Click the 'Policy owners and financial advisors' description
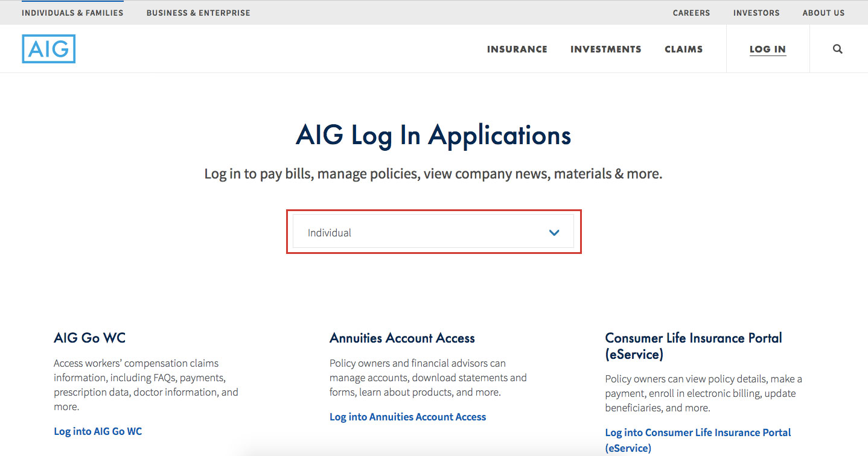 (428, 378)
